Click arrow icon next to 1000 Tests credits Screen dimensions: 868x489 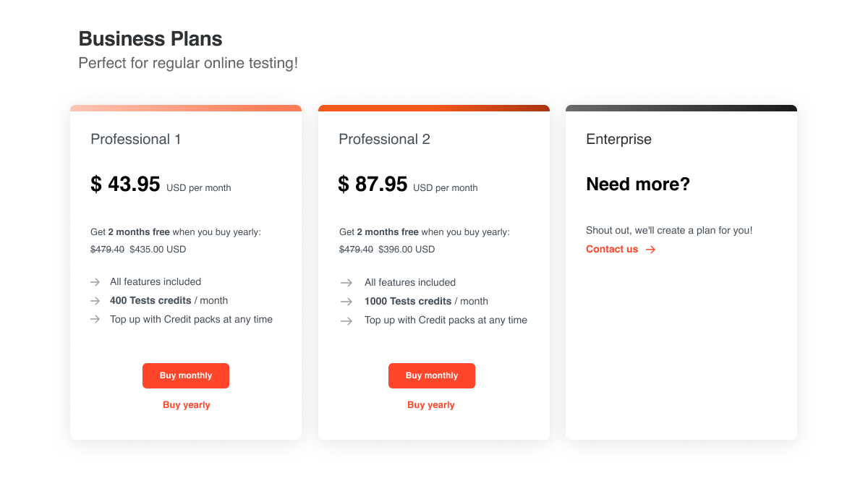coord(346,302)
